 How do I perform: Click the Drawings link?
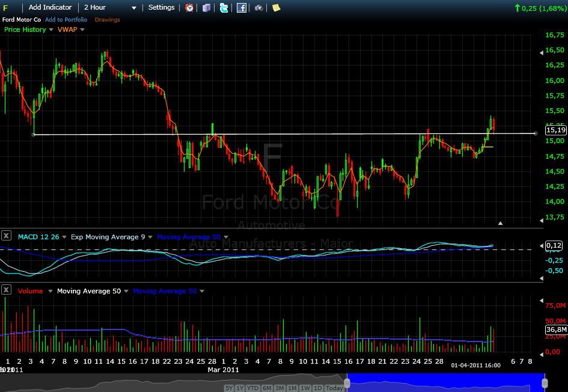click(107, 20)
